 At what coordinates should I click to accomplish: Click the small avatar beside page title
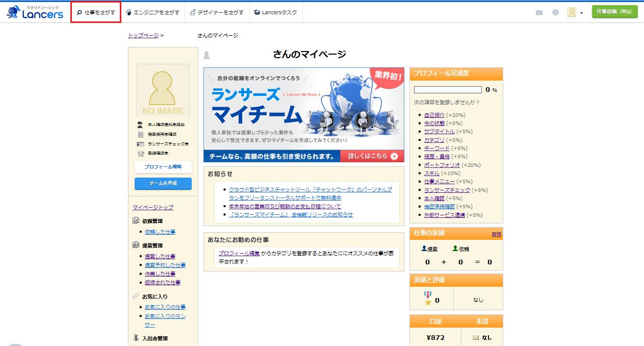(207, 55)
